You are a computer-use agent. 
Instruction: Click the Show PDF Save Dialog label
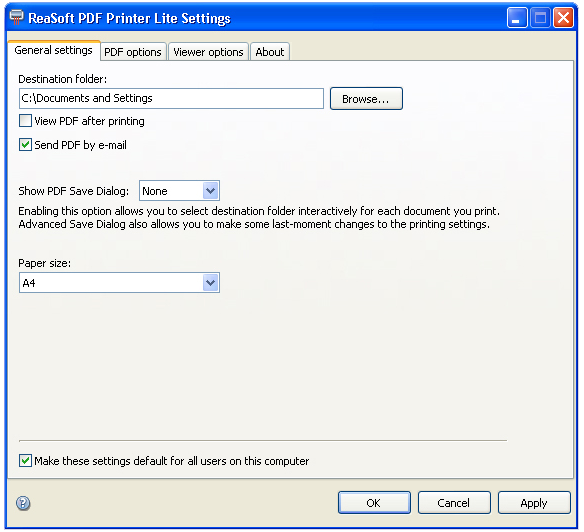[74, 191]
